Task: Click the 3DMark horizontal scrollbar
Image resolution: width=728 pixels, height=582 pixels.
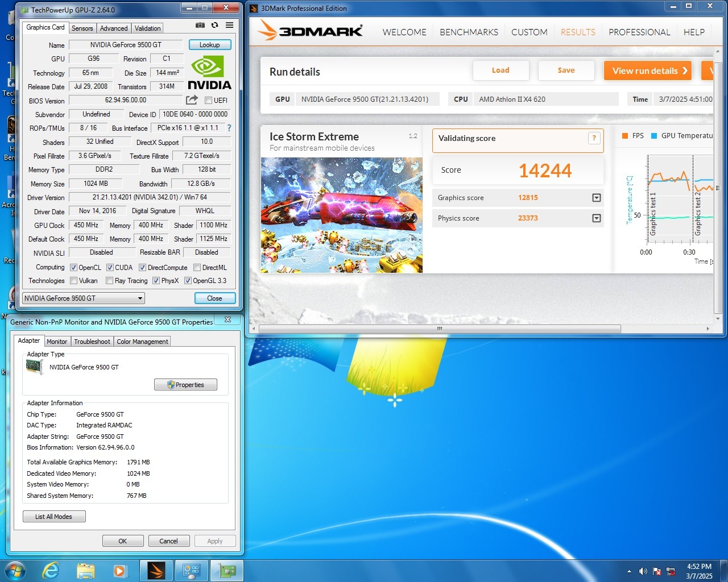Action: click(x=439, y=329)
